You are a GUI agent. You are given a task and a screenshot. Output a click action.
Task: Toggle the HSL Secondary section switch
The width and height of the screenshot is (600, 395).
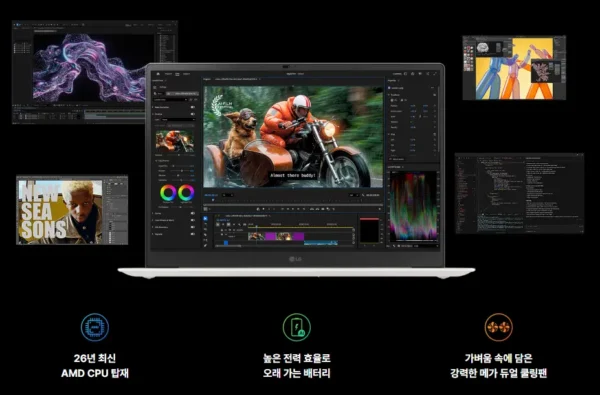[x=192, y=227]
